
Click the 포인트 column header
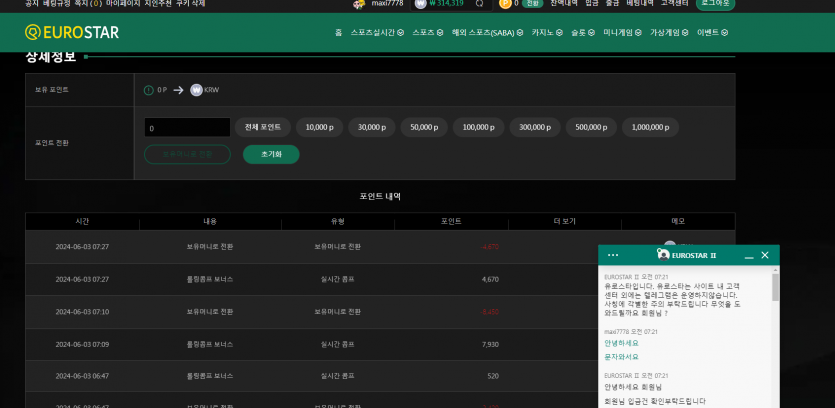tap(451, 222)
